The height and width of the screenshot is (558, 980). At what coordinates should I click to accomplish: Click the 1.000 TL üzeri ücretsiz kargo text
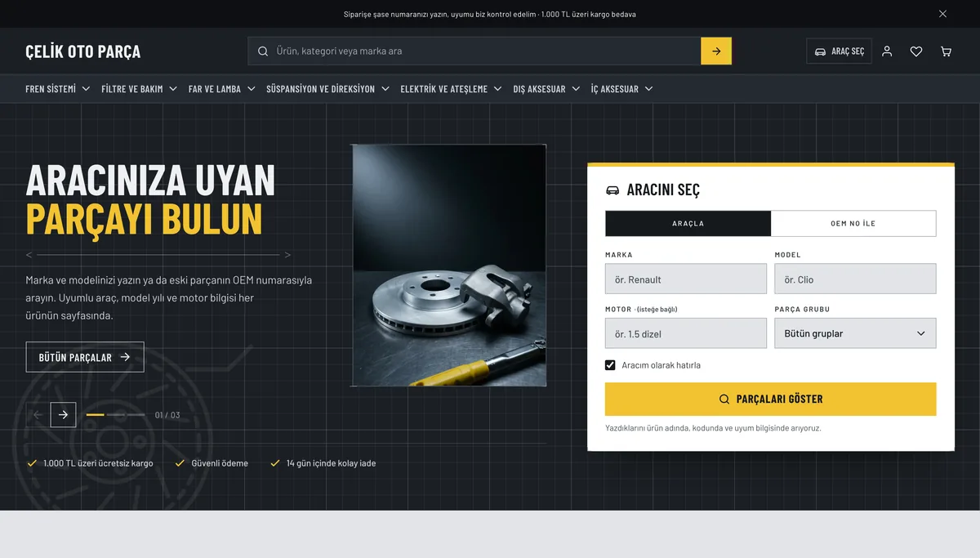[98, 463]
